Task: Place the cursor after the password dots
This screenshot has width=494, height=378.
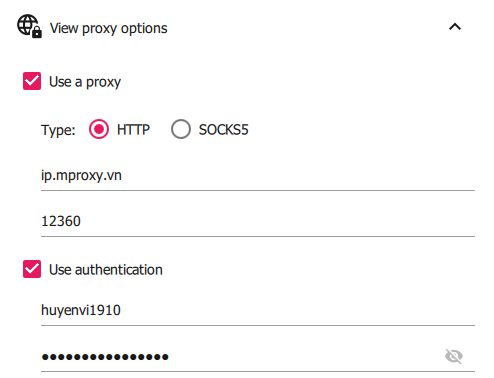Action: 171,357
